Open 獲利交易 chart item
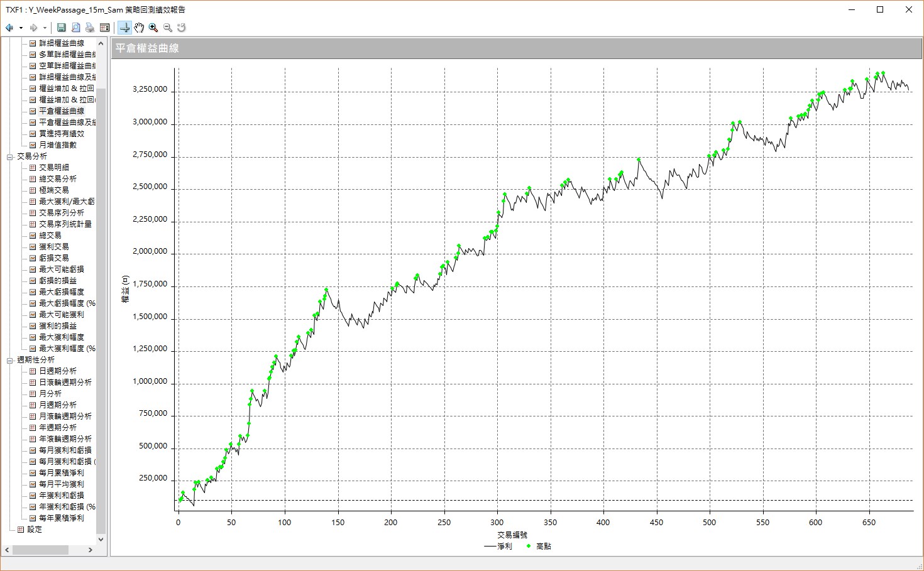Viewport: 924px width, 571px height. coord(54,247)
